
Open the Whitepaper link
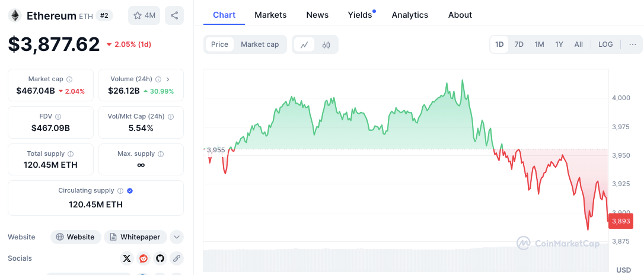tap(135, 237)
